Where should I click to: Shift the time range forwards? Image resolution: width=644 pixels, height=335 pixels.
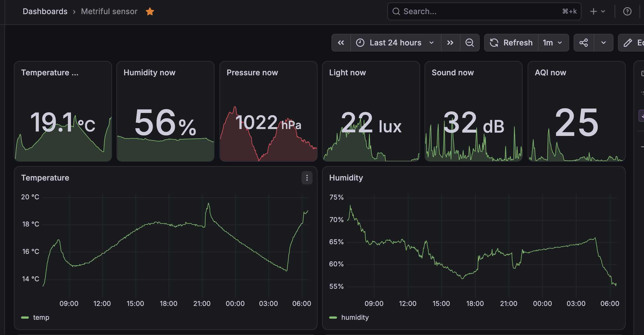click(x=450, y=43)
